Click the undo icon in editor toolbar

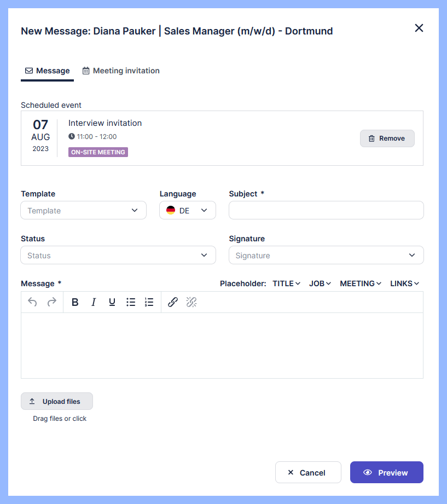point(32,302)
